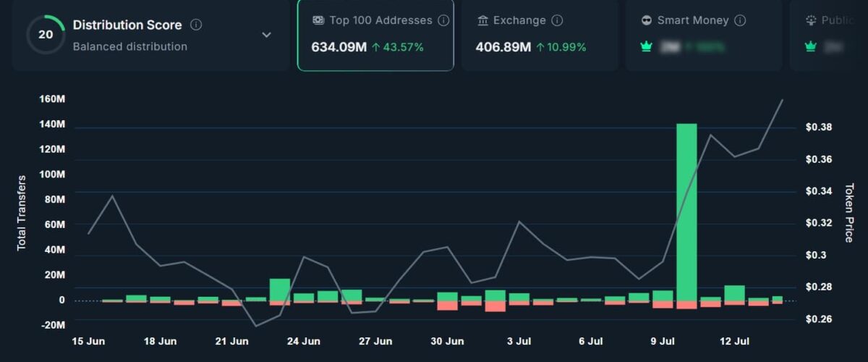Viewport: 868px width, 362px height.
Task: Click green crown icon under Public card
Action: pyautogui.click(x=811, y=48)
